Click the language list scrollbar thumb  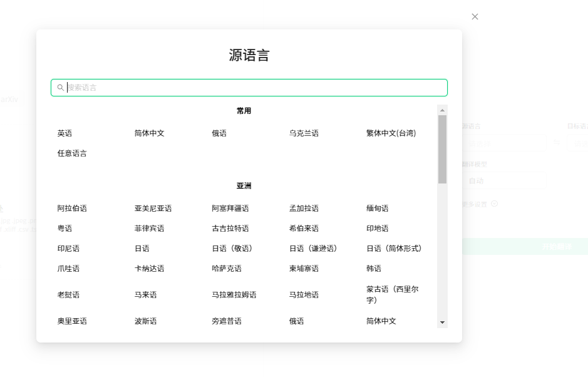tap(442, 149)
